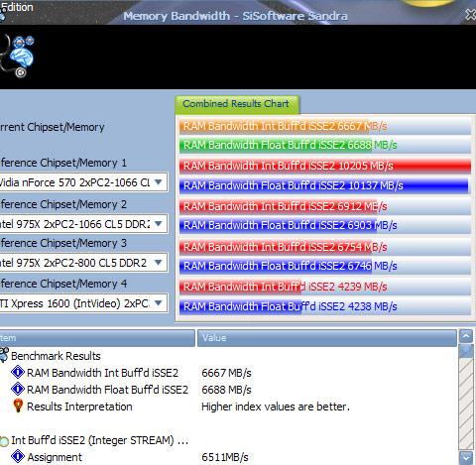Click the blue Float 10137 MB/s bar

325,185
